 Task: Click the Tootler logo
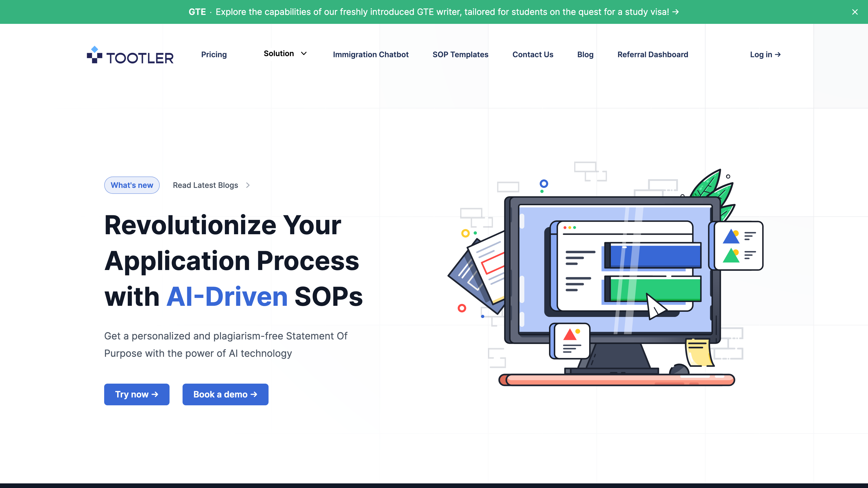[130, 55]
